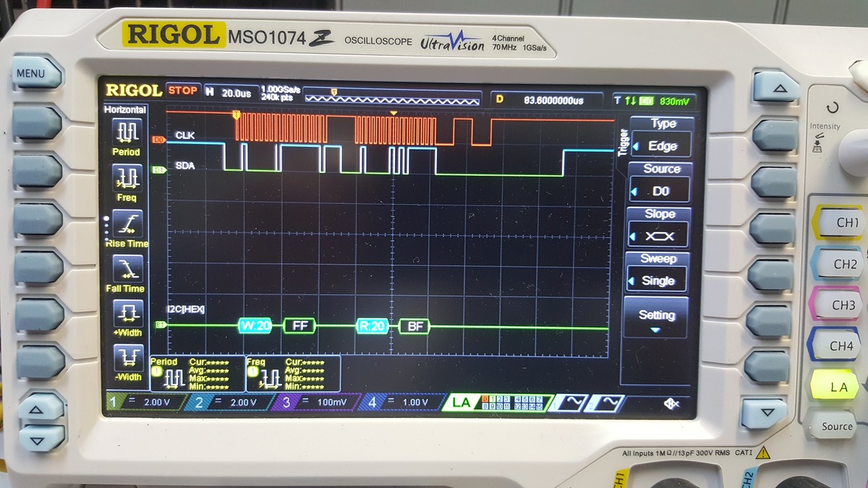Click the CLK digital channel label
Screen dimensions: 868x488
pyautogui.click(x=185, y=135)
